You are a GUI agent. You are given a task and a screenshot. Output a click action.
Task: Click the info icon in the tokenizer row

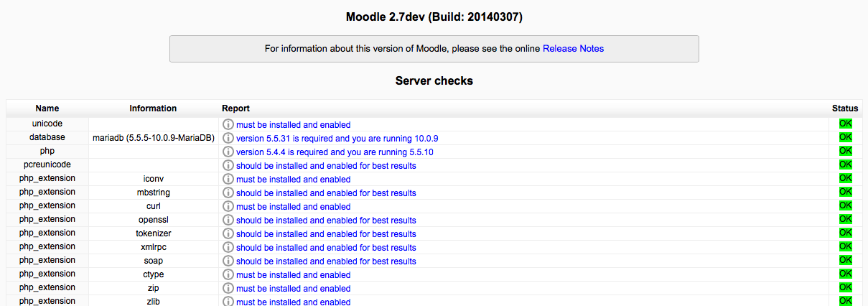[x=228, y=234]
